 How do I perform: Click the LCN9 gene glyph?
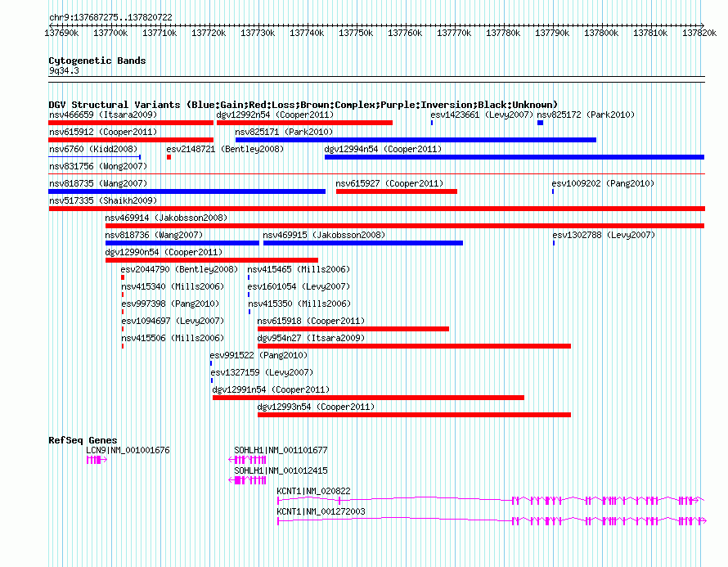click(x=97, y=460)
